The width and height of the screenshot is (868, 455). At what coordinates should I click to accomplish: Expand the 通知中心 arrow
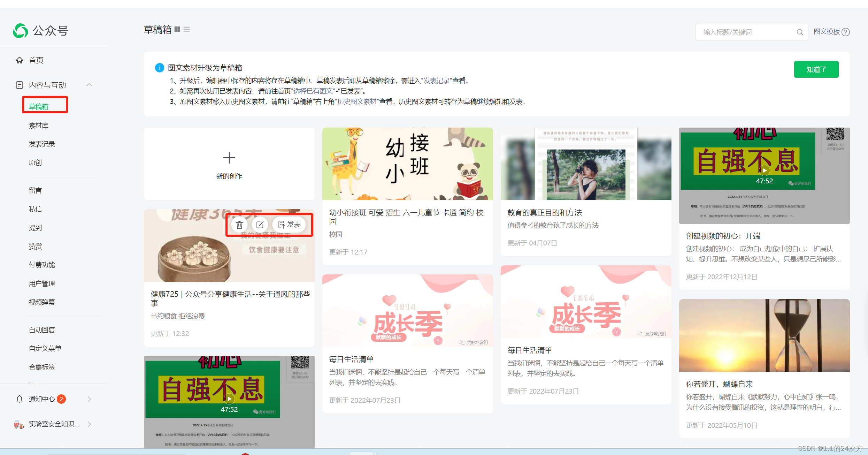coord(89,399)
